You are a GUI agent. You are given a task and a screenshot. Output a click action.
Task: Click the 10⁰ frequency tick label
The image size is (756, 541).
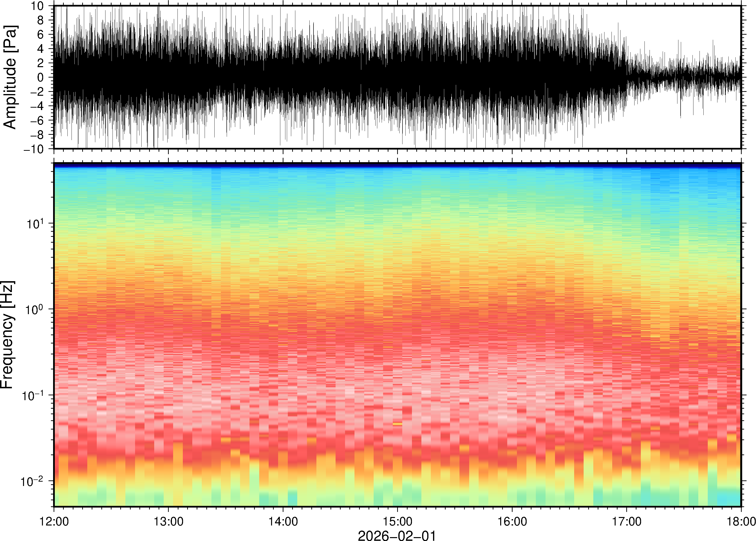click(35, 309)
